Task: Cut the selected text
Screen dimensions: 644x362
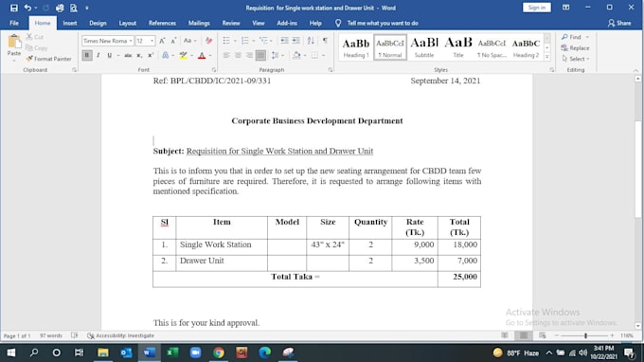Action: coord(35,37)
